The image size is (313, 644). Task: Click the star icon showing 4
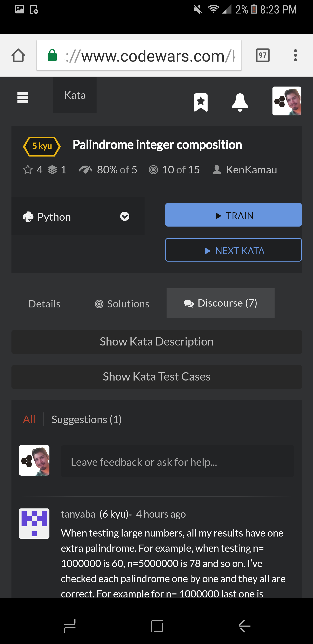(x=28, y=170)
